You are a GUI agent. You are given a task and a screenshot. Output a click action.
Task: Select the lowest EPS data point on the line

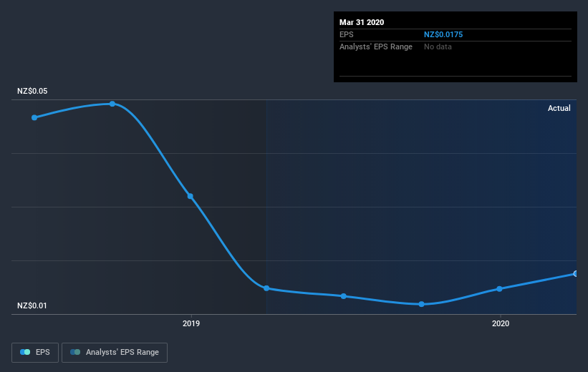[x=422, y=304]
